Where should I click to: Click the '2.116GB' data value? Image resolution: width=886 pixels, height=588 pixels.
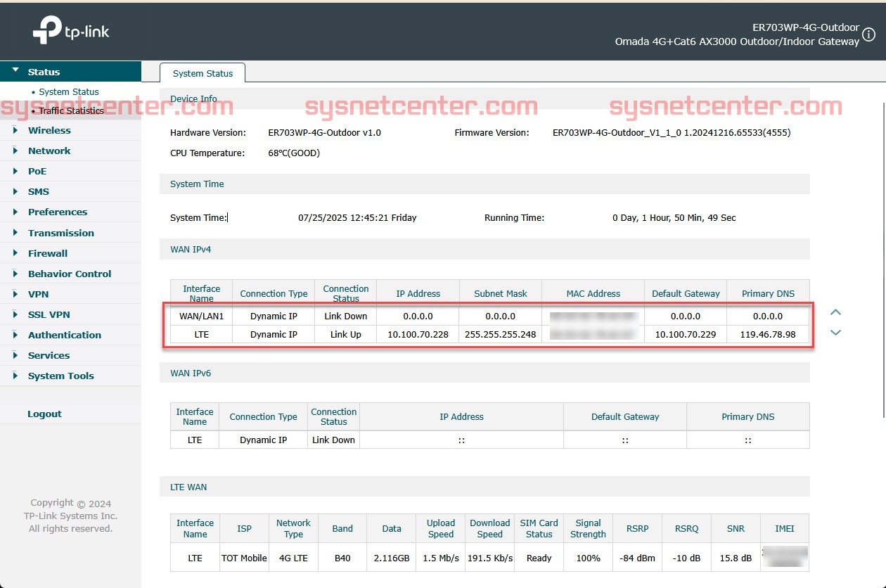(392, 558)
